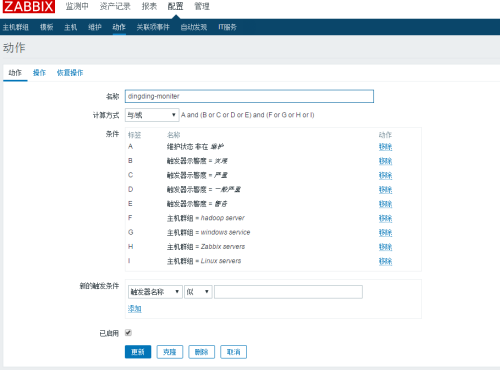The width and height of the screenshot is (500, 370).
Task: Click the 维护状态 condition text in row A
Action: pyautogui.click(x=195, y=147)
